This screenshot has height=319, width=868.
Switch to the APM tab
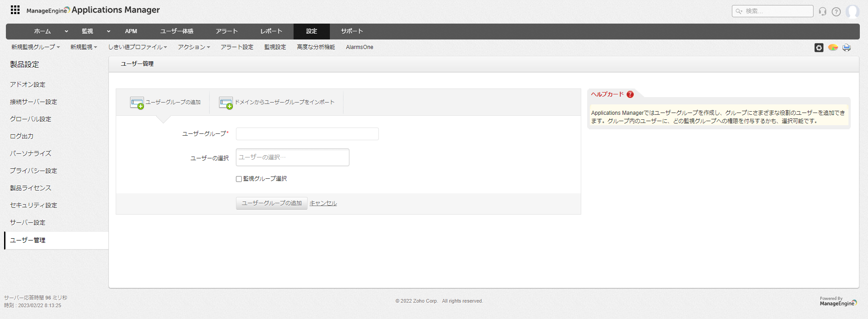coord(131,31)
